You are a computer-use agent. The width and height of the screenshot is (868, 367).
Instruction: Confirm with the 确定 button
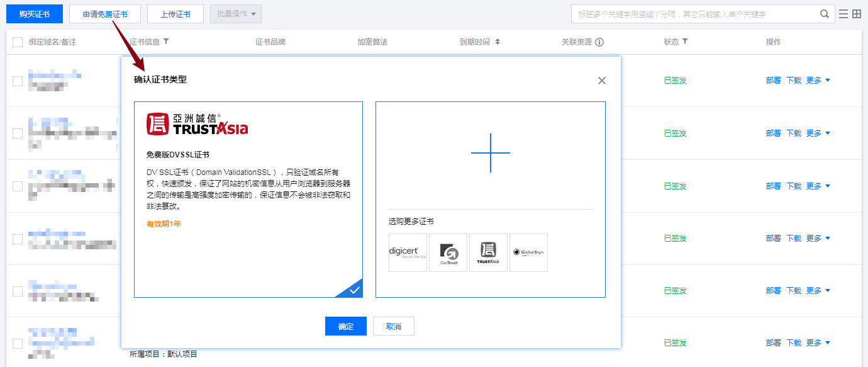346,326
